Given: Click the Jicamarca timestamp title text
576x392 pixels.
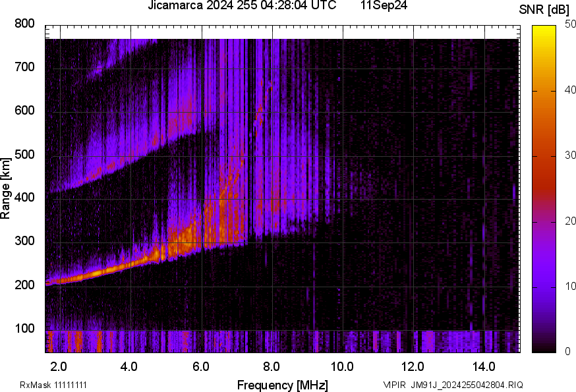Looking at the screenshot, I should 242,6.
